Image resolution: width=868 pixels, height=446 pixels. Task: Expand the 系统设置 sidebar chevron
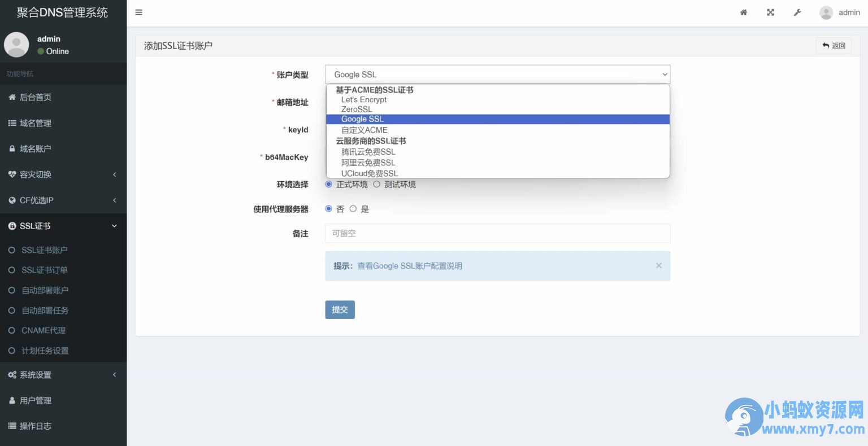pos(114,375)
